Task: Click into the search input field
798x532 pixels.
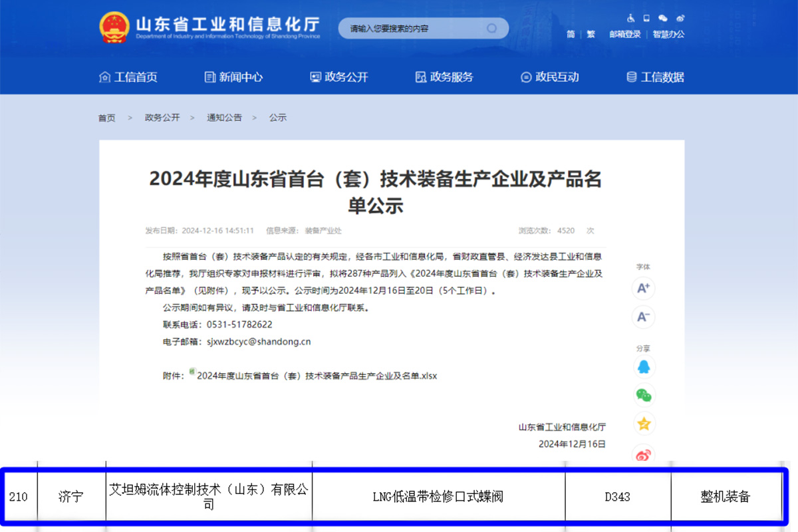Action: (x=412, y=29)
